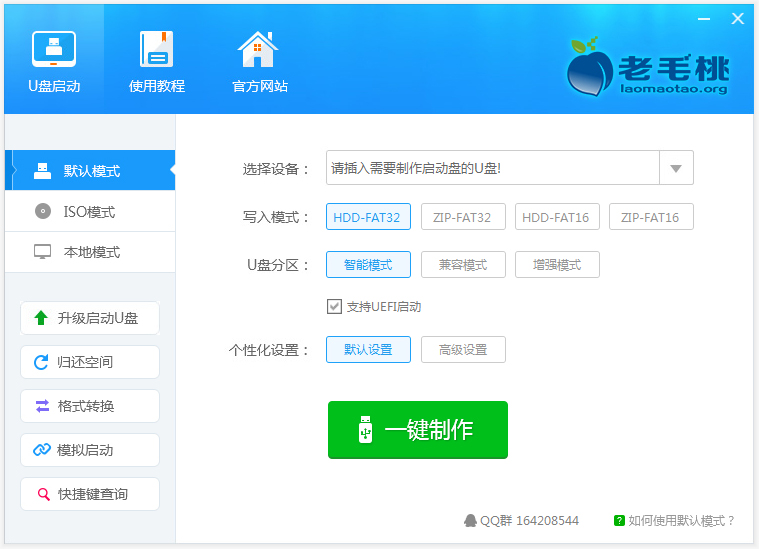The width and height of the screenshot is (759, 549).
Task: Click the 升级启动U盘 green arrow button
Action: [x=89, y=318]
